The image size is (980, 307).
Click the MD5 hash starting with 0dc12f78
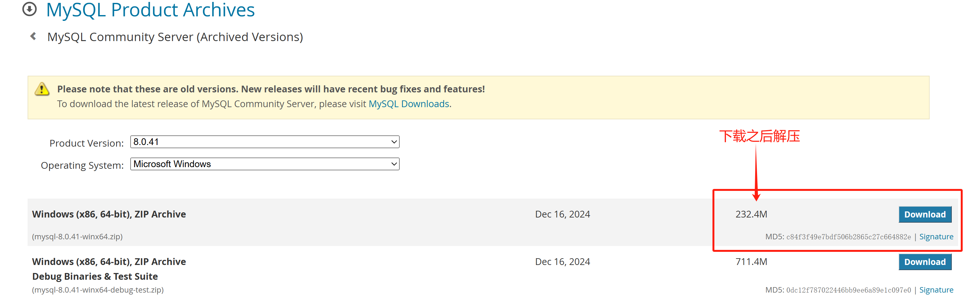coord(848,290)
